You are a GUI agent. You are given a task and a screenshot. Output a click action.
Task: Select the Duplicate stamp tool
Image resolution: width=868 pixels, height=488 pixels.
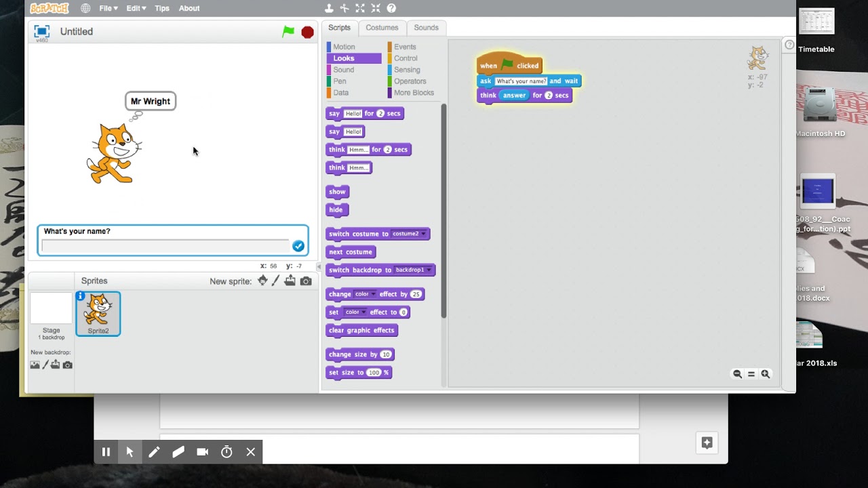[329, 8]
